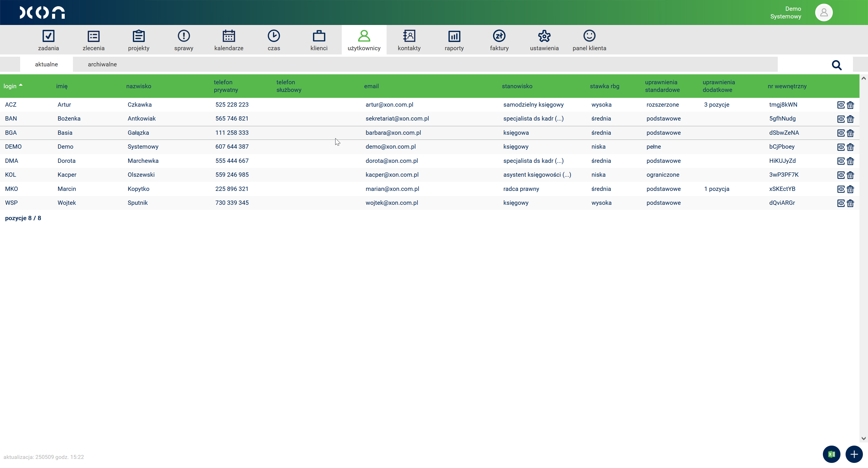Open the Demo Systemowy user avatar
The width and height of the screenshot is (868, 468).
[x=823, y=12]
